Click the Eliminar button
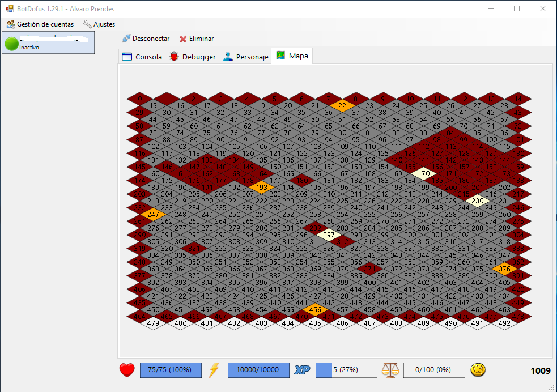557x392 pixels. 197,39
